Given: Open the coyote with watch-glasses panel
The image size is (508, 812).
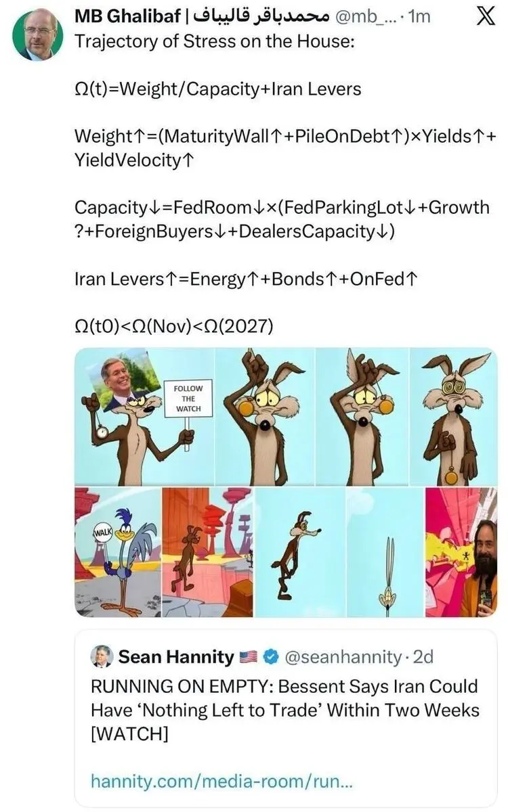Looking at the screenshot, I should 452,417.
